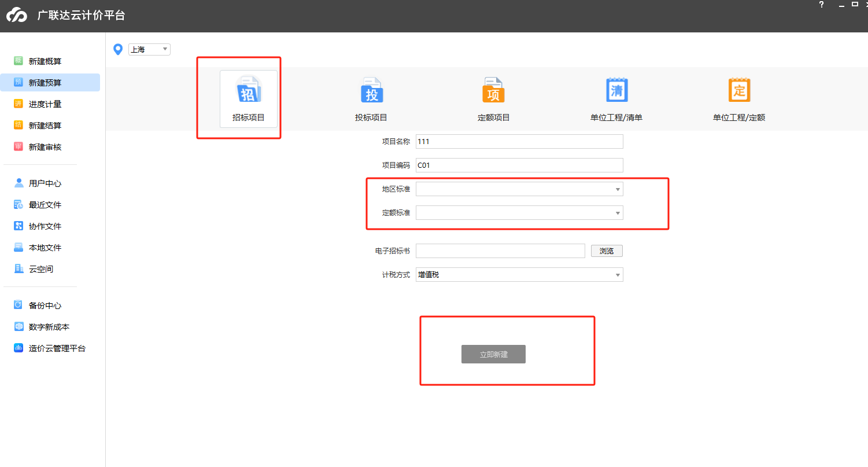
Task: Click the 本地文件 disk icon
Action: pos(19,247)
